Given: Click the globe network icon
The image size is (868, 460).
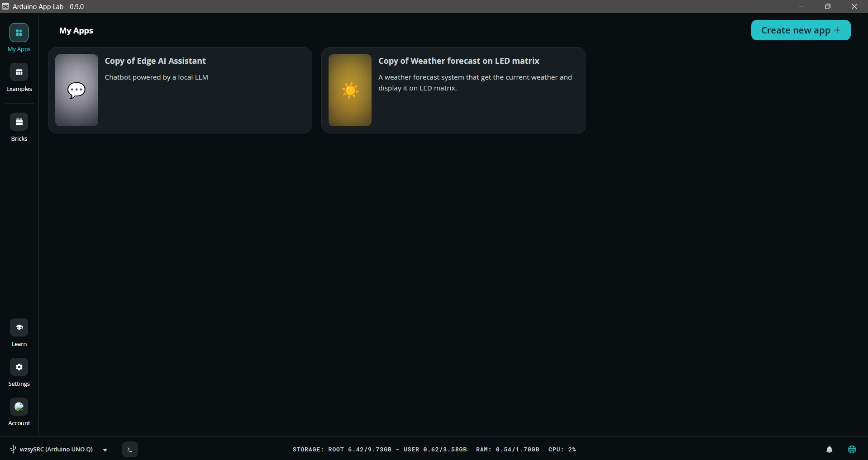Looking at the screenshot, I should coord(852,450).
